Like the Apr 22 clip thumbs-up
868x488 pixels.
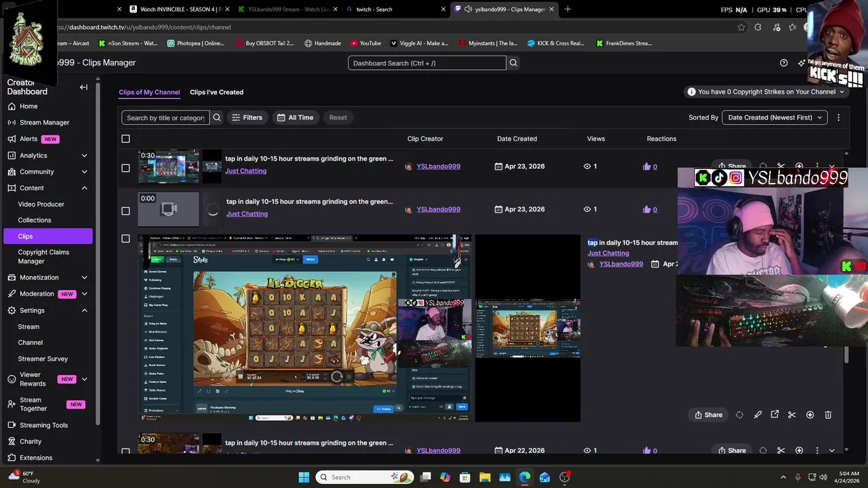[x=646, y=450]
